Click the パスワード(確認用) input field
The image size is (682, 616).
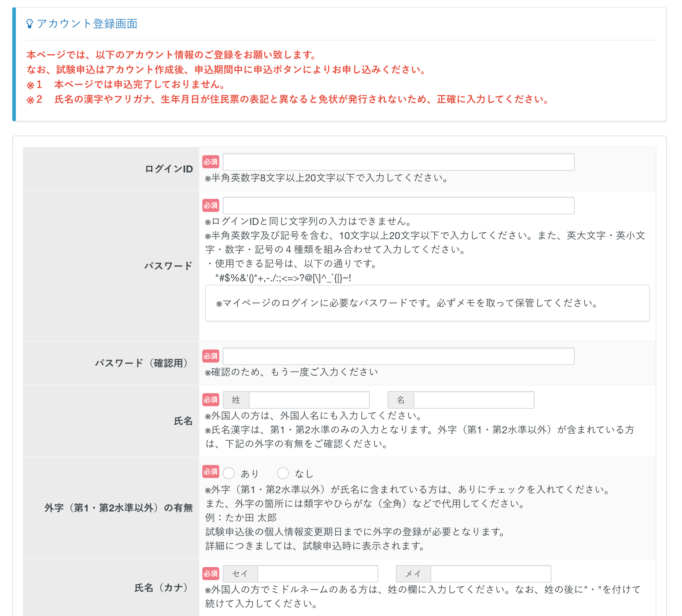coord(398,356)
